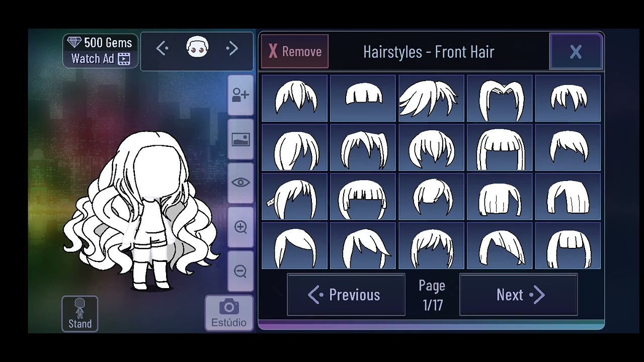Screen dimensions: 644x362
Task: Choose third hairstyle in the bottom row
Action: (x=431, y=246)
